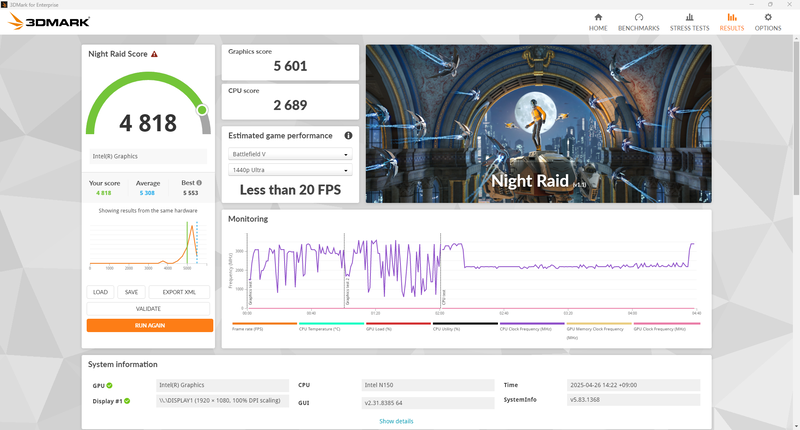Open the Benchmarks gauge icon
The width and height of the screenshot is (800, 430).
pos(639,17)
